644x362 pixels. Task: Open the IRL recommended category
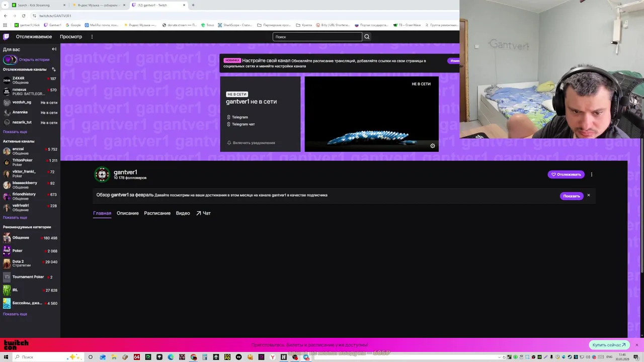pyautogui.click(x=30, y=290)
